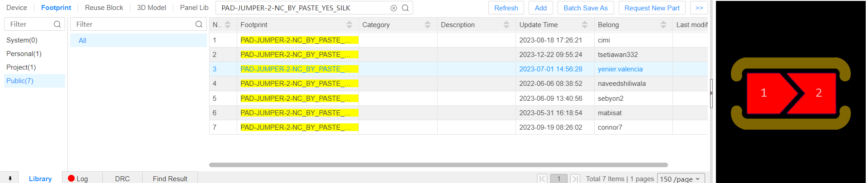
Task: Go to last page of results
Action: (x=575, y=178)
